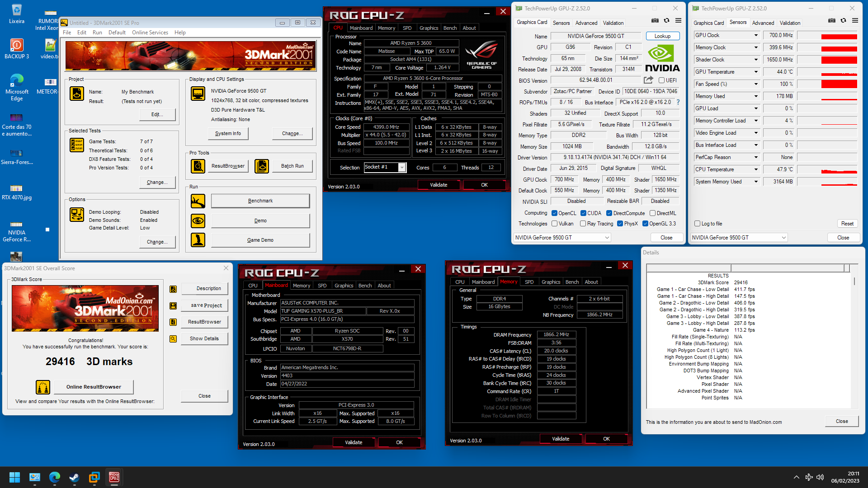Open the File menu in 3DMark2001
The image size is (868, 488).
[x=67, y=33]
